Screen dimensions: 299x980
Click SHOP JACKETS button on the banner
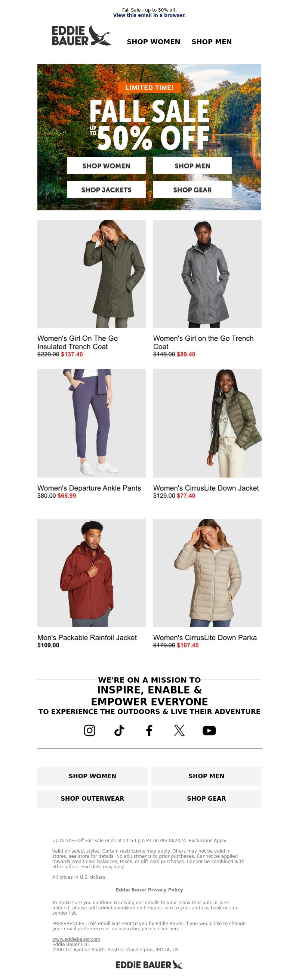(x=106, y=189)
